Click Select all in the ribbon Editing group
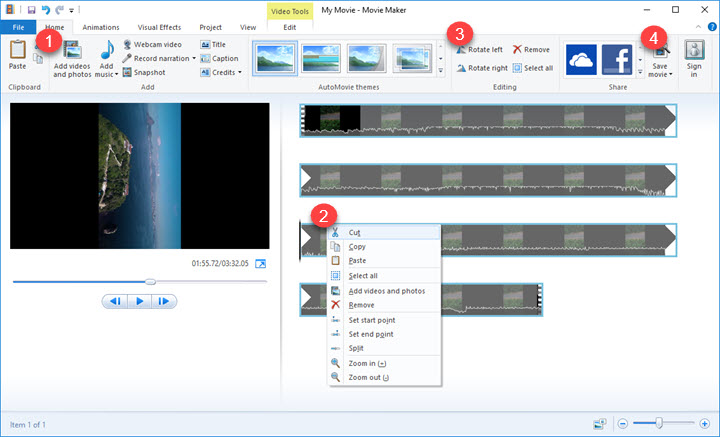Image resolution: width=720 pixels, height=437 pixels. 533,68
